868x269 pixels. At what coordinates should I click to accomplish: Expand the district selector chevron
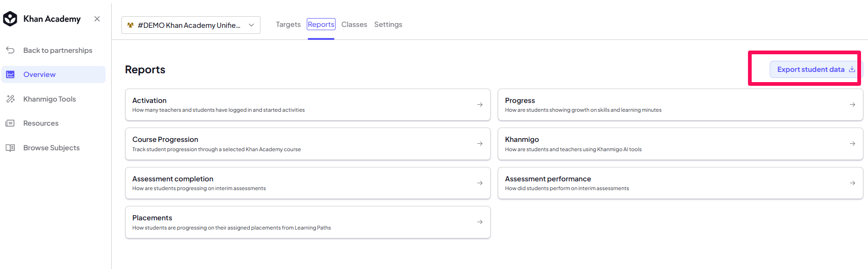[251, 25]
